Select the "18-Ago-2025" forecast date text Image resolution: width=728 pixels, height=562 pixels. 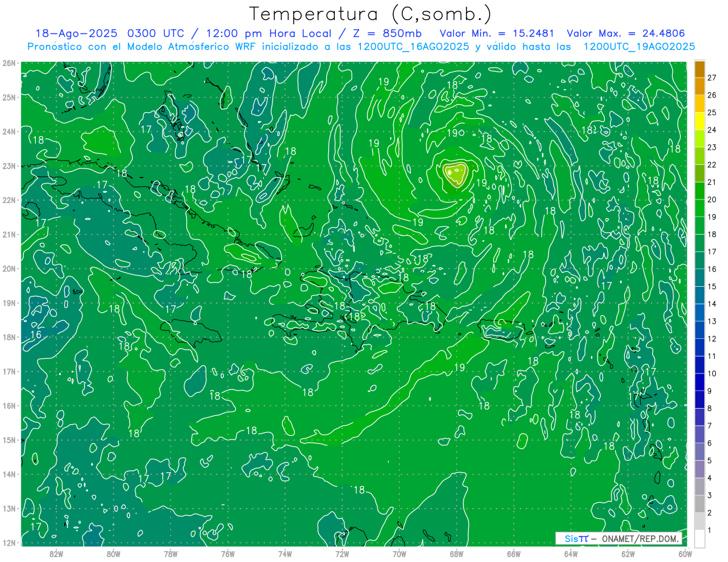pyautogui.click(x=75, y=33)
